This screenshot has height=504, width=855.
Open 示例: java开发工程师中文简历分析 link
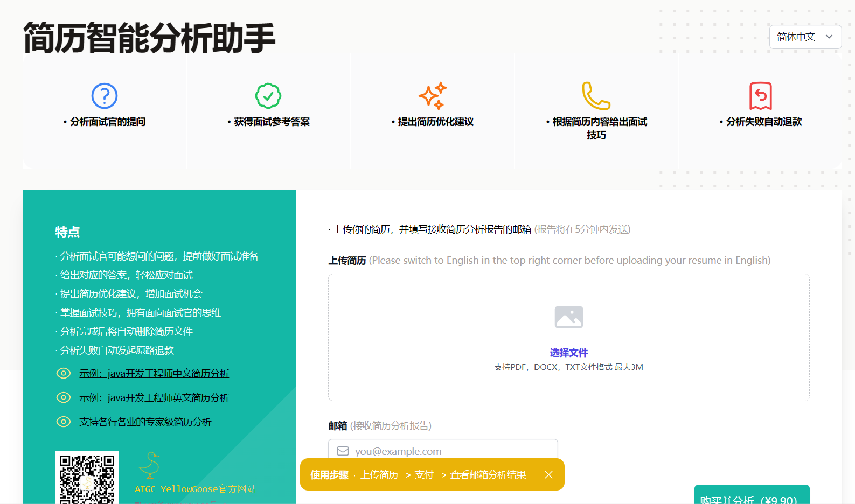click(154, 373)
